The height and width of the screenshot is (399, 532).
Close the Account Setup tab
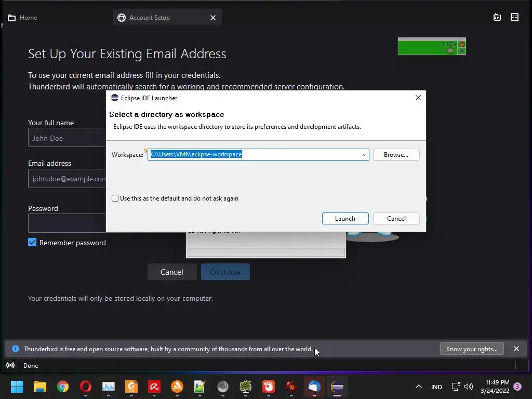(212, 18)
